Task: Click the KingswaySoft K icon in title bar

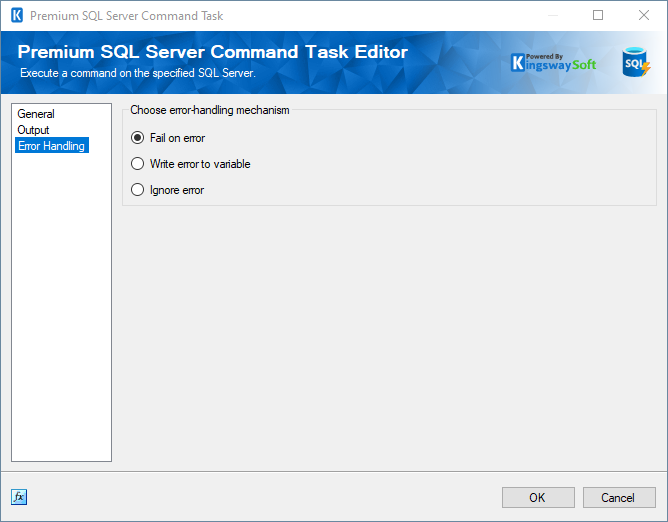Action: [x=17, y=15]
